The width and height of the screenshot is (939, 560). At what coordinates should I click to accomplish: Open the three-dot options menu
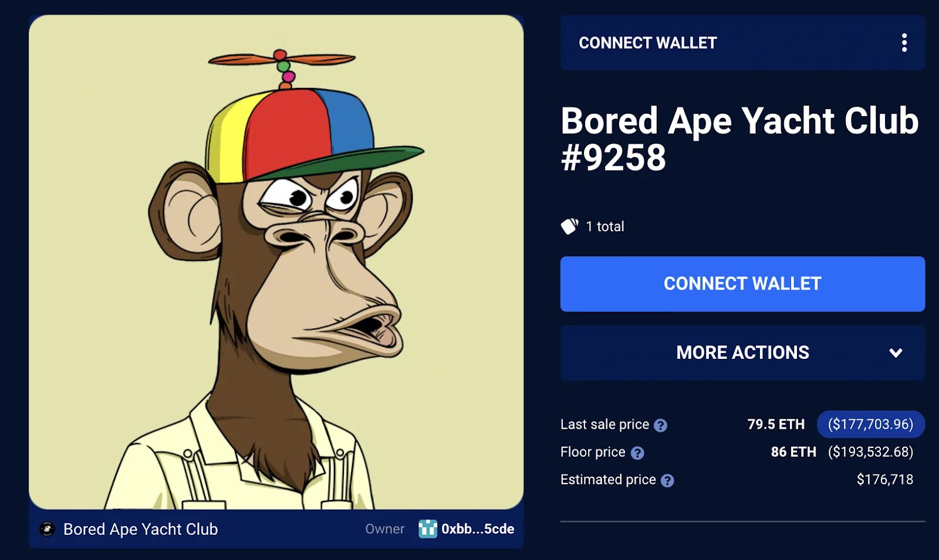click(904, 43)
